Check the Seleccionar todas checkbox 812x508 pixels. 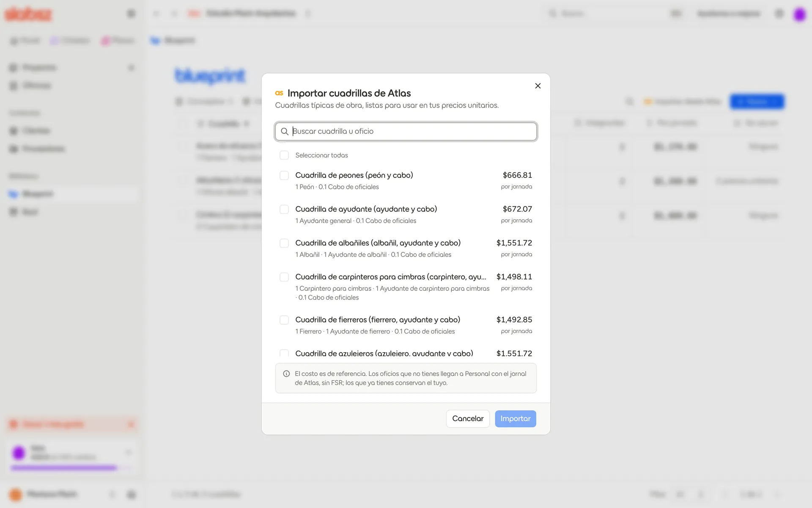click(x=284, y=155)
